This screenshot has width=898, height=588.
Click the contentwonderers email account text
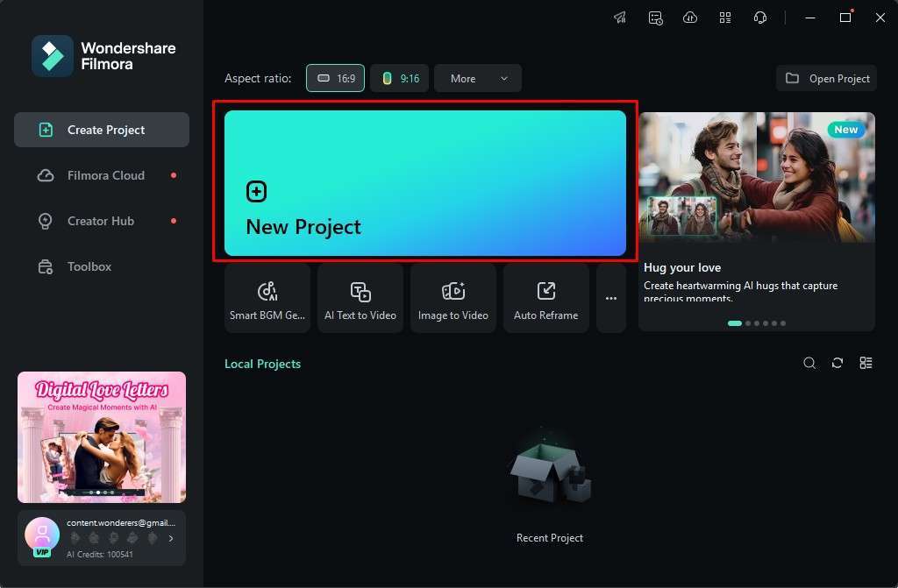pyautogui.click(x=121, y=523)
